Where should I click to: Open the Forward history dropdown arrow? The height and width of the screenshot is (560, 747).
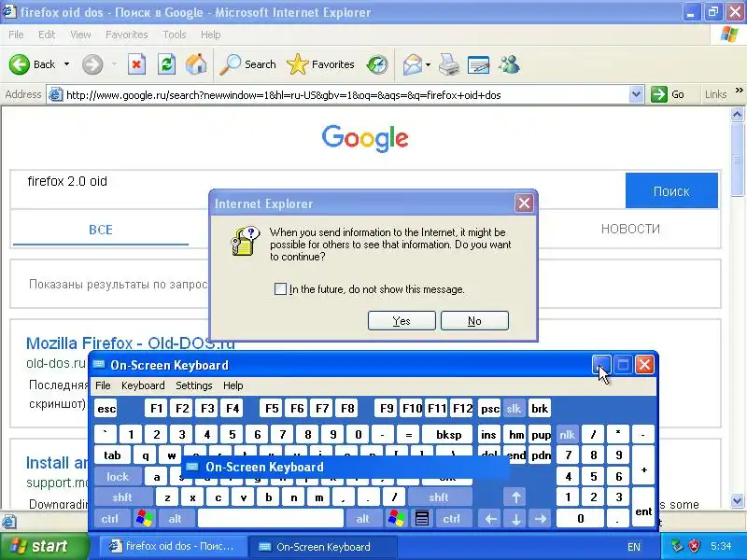pyautogui.click(x=114, y=64)
